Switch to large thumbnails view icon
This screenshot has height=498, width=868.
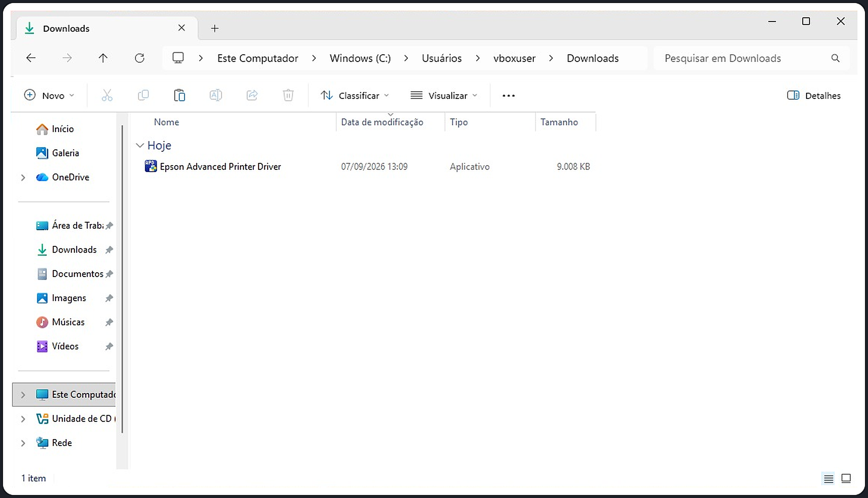tap(846, 478)
